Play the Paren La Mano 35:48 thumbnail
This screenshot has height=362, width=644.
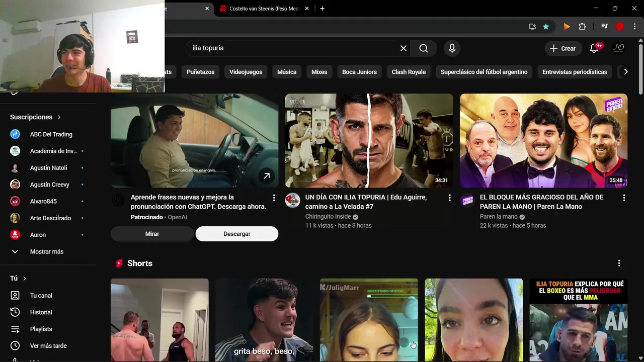(543, 140)
